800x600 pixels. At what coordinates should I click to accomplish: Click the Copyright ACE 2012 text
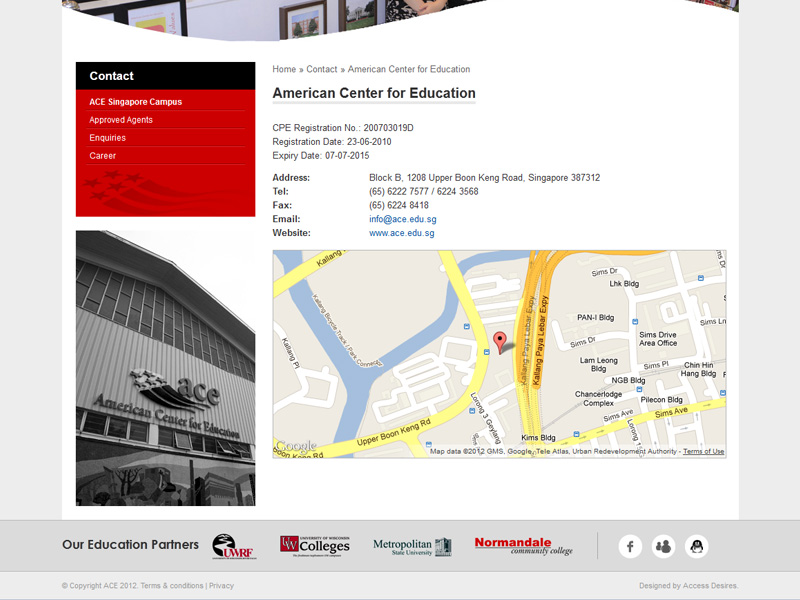tap(99, 586)
